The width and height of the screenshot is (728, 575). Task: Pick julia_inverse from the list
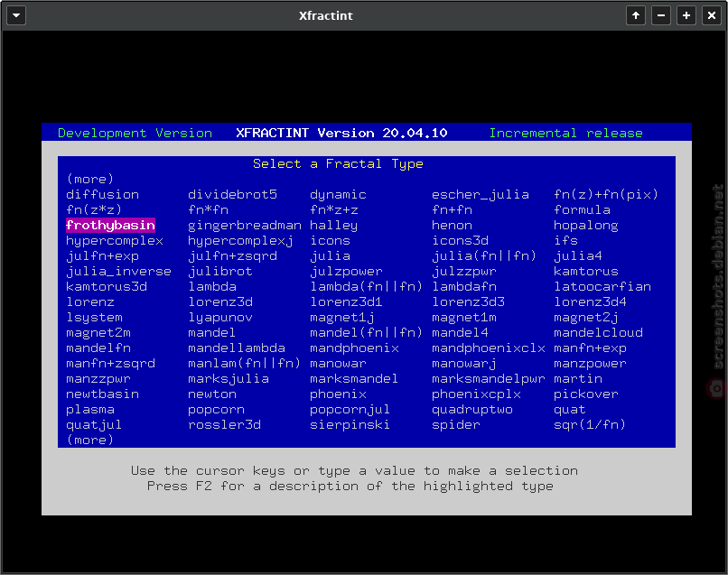118,271
